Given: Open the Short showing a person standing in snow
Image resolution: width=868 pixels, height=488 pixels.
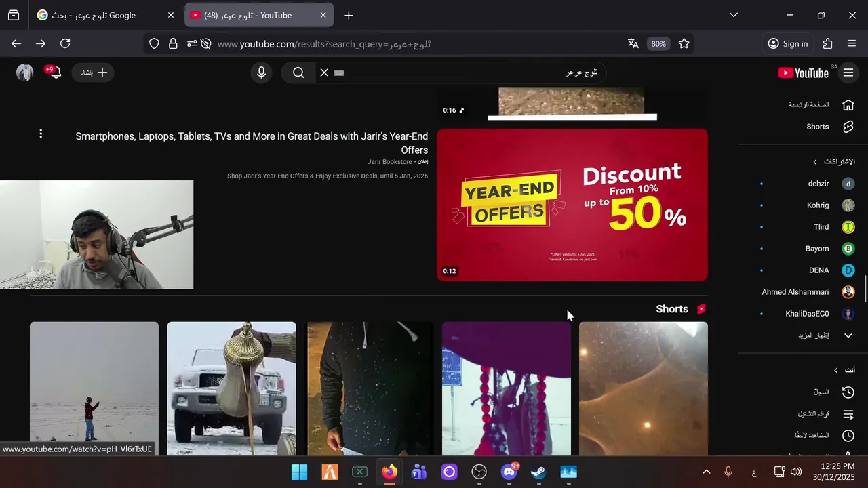Looking at the screenshot, I should (x=94, y=388).
